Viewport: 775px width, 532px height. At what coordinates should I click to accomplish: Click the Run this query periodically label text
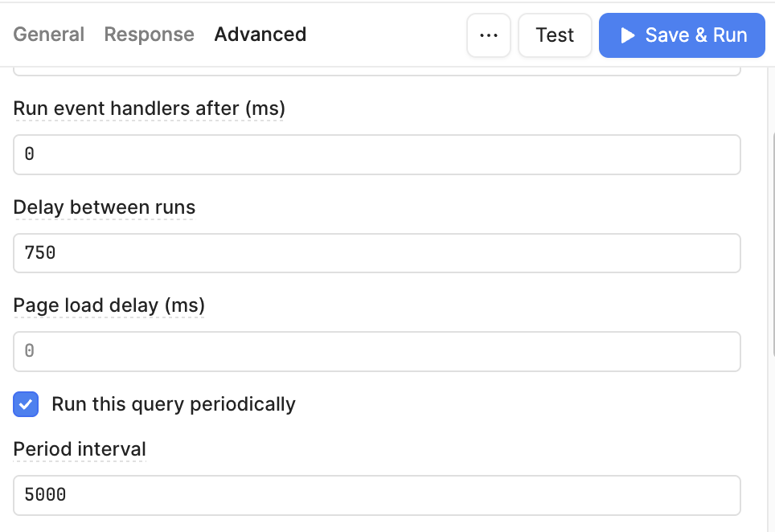(x=174, y=404)
